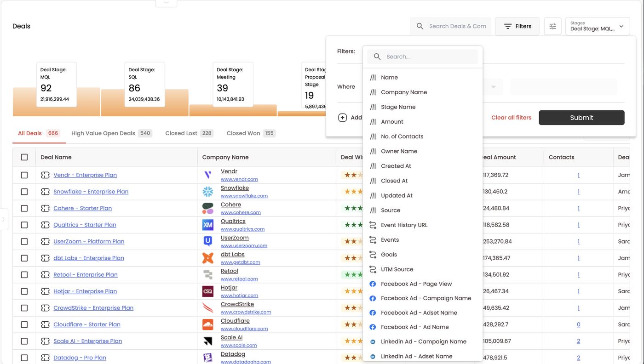Check the Hotjar - Enterprise Plan row checkbox

(24, 291)
